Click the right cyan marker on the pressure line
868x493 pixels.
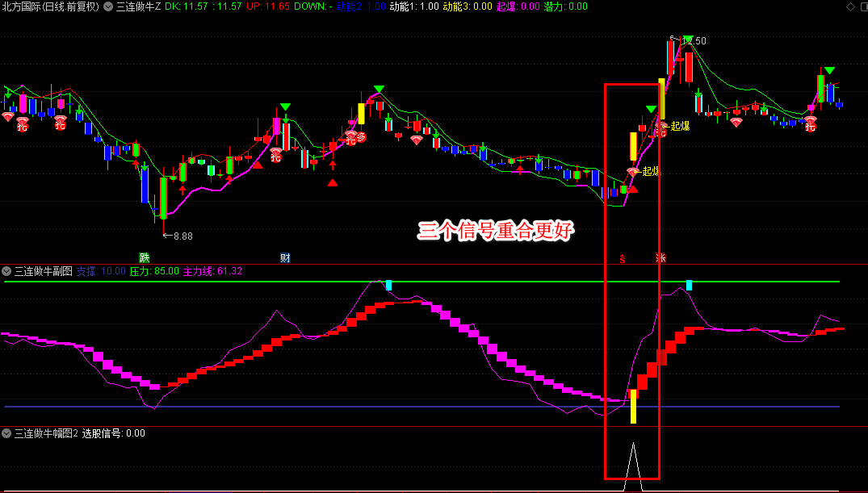click(690, 285)
